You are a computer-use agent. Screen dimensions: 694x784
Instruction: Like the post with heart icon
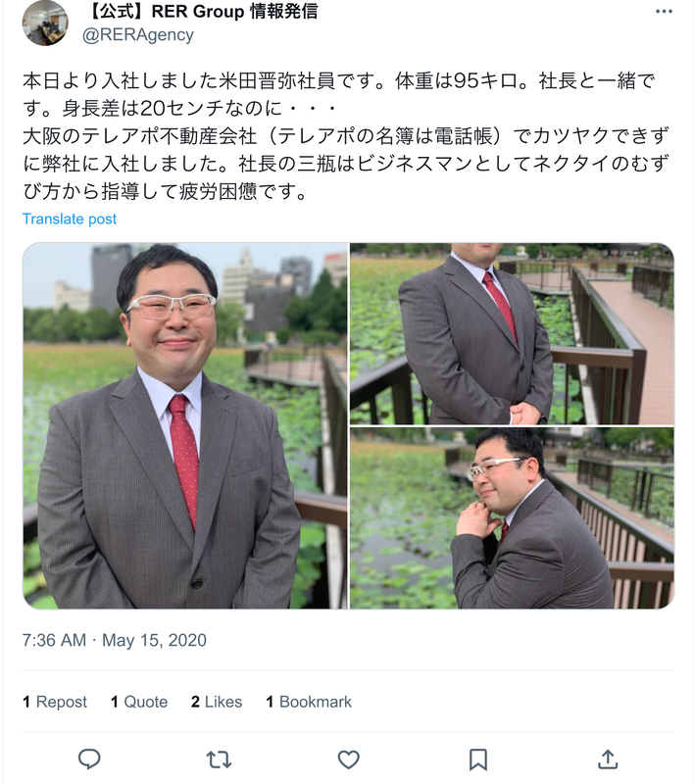click(x=349, y=759)
